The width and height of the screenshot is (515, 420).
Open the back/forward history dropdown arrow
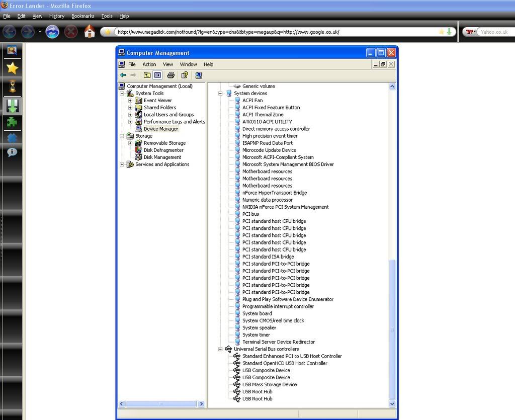(x=40, y=32)
